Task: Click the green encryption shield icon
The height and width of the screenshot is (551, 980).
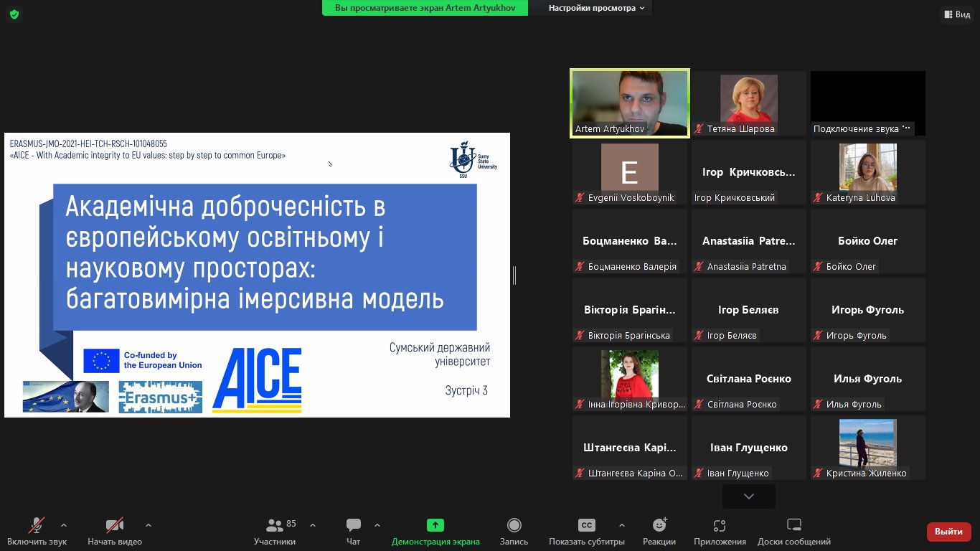Action: [x=14, y=14]
